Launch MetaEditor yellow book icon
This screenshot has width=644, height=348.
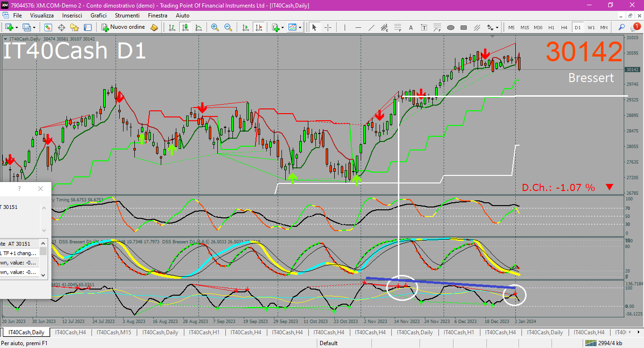pos(154,27)
